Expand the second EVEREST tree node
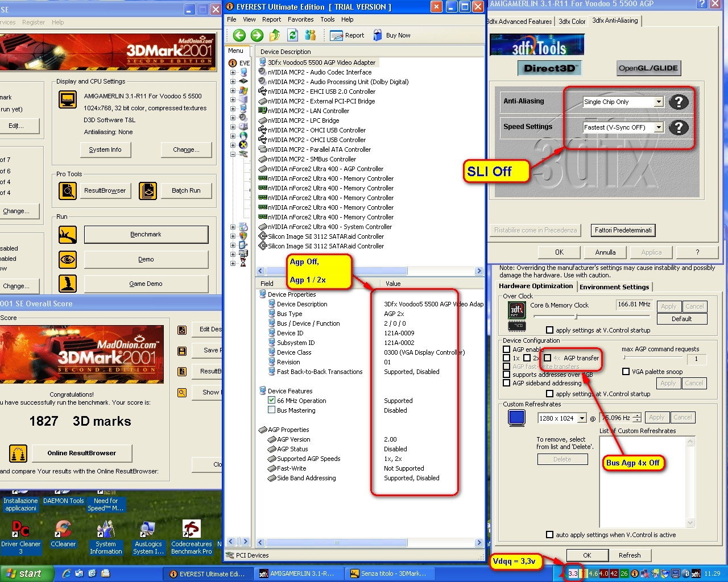The image size is (728, 582). tap(233, 81)
